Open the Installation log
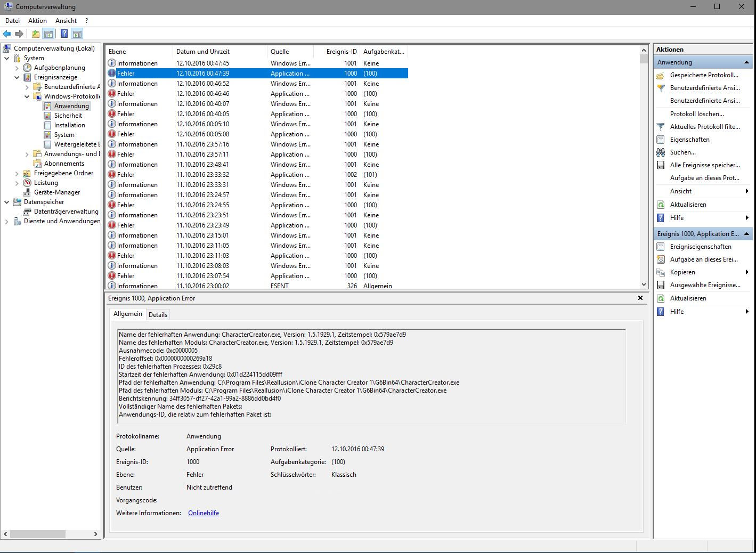The width and height of the screenshot is (756, 553). click(x=70, y=125)
